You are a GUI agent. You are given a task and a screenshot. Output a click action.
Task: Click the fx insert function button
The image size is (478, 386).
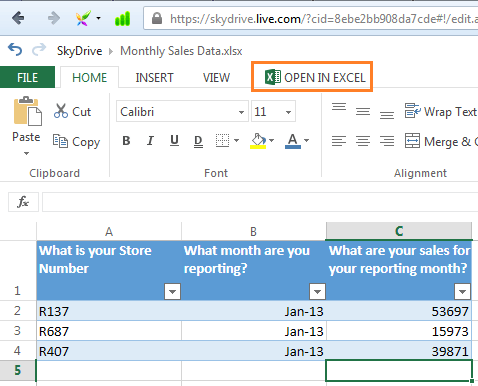coord(23,202)
